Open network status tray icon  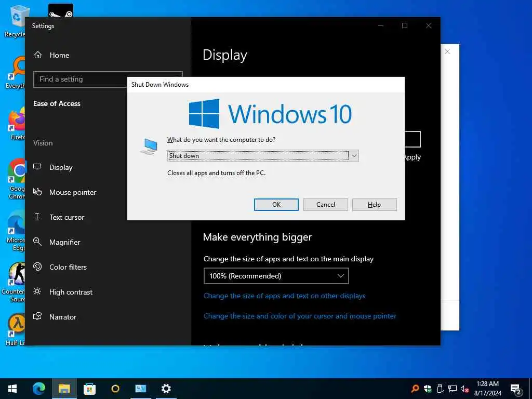coord(453,389)
